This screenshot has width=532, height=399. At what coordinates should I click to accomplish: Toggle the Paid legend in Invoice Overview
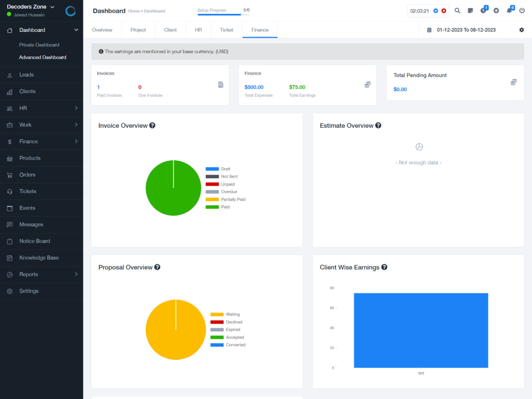[x=225, y=206]
